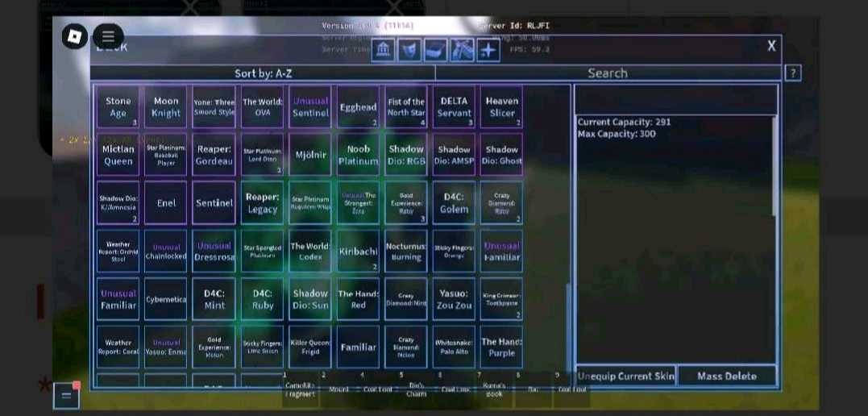Select Star Platinum: Baseball Player skin
868x416 pixels.
pos(166,155)
